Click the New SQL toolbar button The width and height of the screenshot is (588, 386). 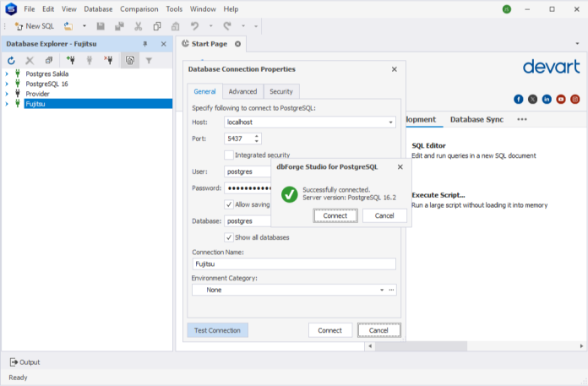(35, 26)
